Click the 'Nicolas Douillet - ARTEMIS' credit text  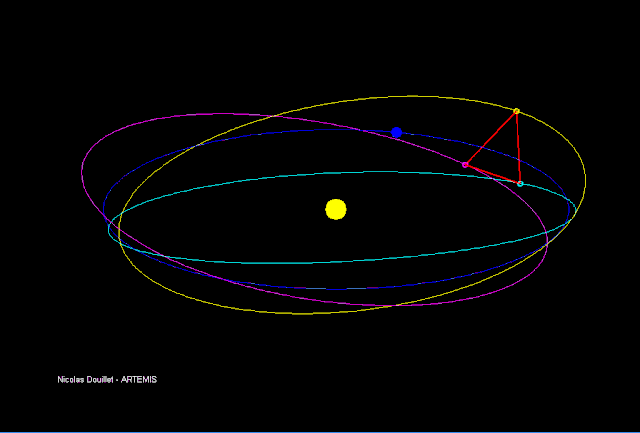tap(107, 380)
